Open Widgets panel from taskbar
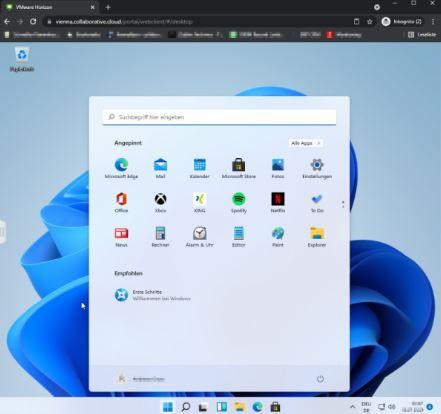 222,407
